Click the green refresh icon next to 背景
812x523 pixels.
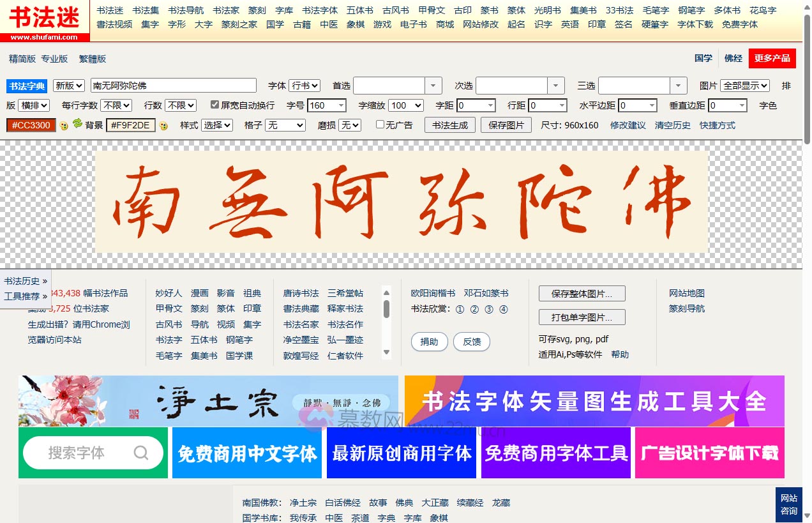point(78,125)
